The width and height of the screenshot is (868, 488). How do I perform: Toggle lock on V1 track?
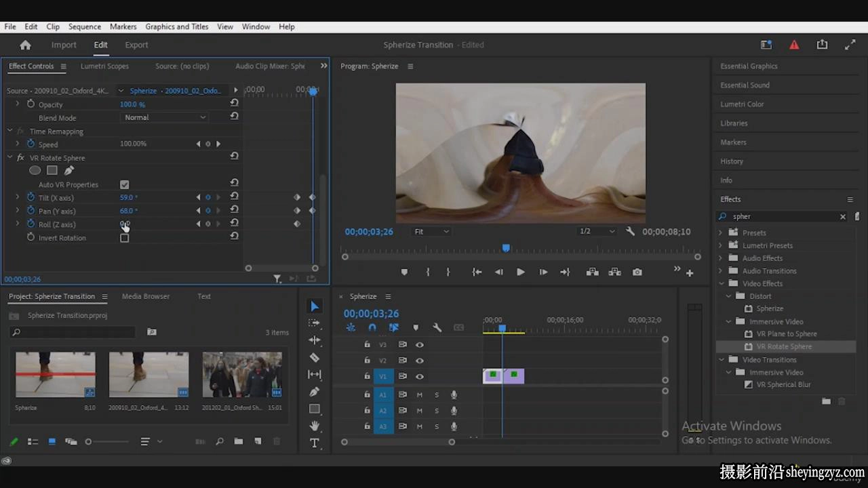[367, 376]
